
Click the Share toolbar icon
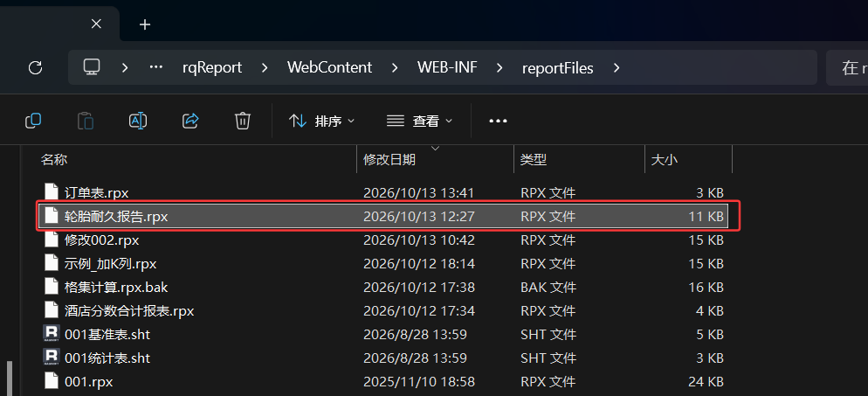pyautogui.click(x=190, y=120)
